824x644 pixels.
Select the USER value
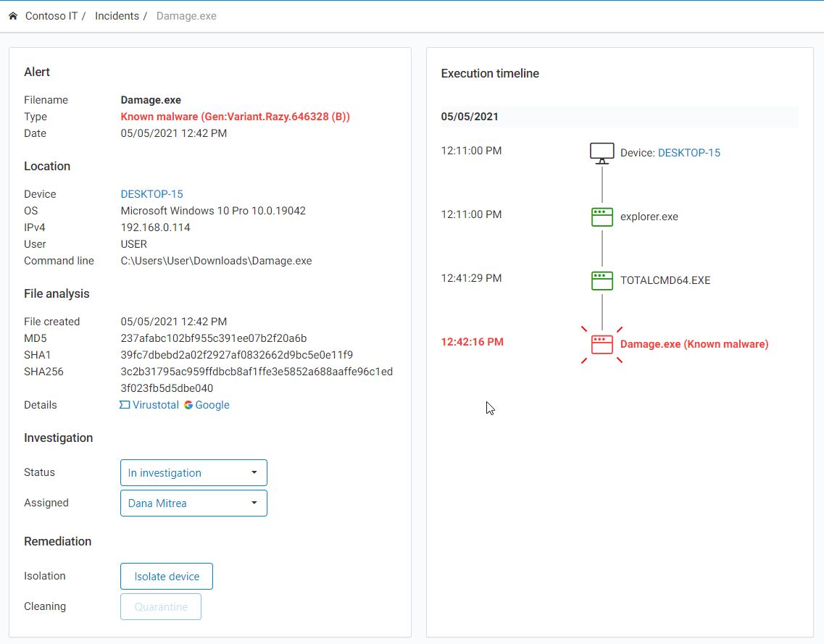(x=133, y=244)
